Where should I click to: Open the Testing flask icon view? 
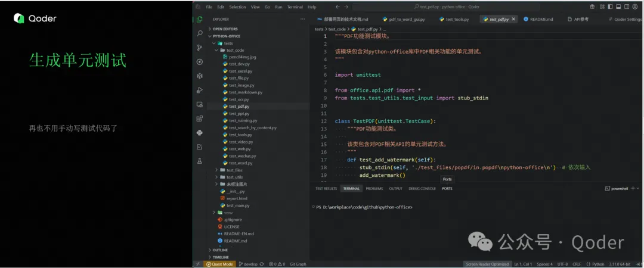click(x=200, y=161)
